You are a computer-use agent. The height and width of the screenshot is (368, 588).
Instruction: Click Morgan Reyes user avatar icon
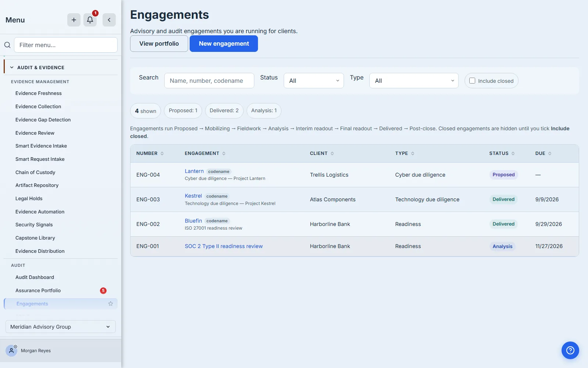pyautogui.click(x=11, y=351)
